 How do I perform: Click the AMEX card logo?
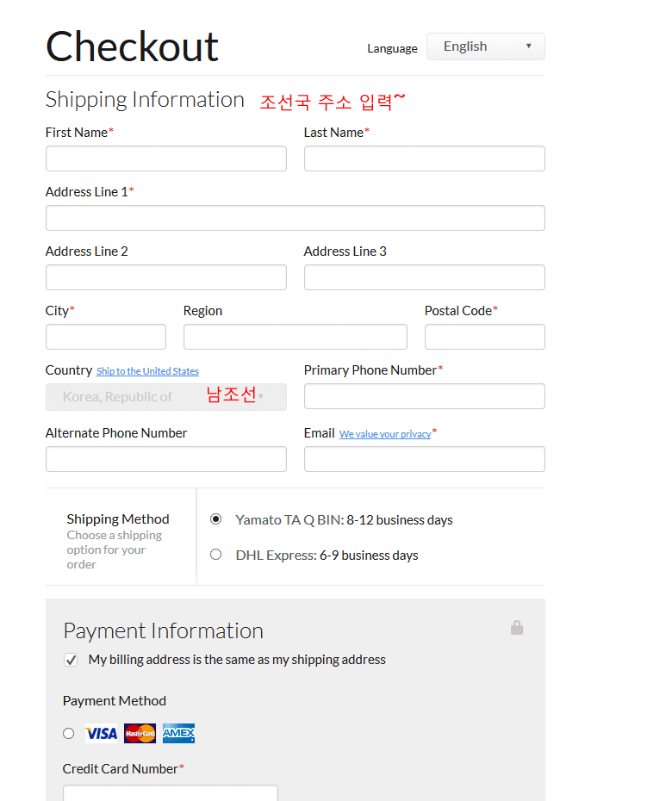178,734
